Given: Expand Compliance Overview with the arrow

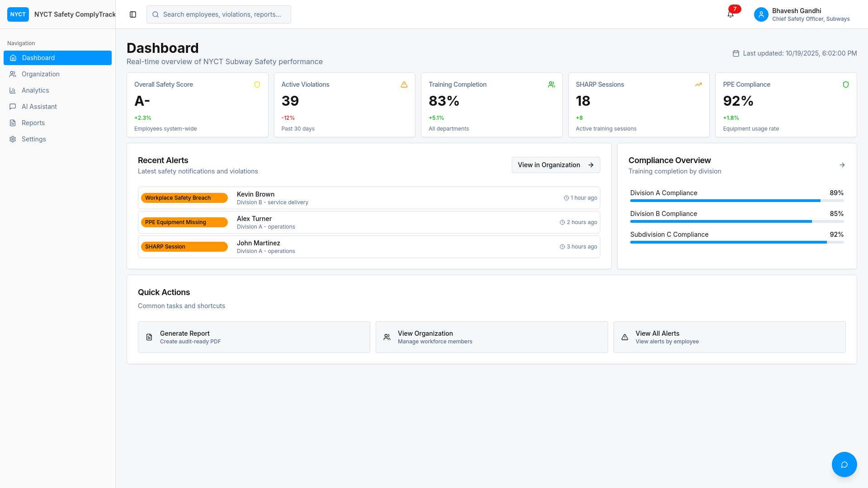Looking at the screenshot, I should point(842,165).
